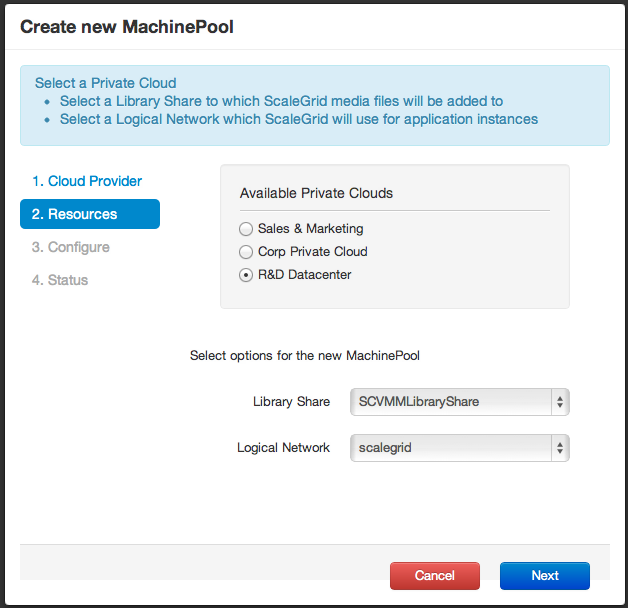Select the Sales & Marketing radio button

247,229
